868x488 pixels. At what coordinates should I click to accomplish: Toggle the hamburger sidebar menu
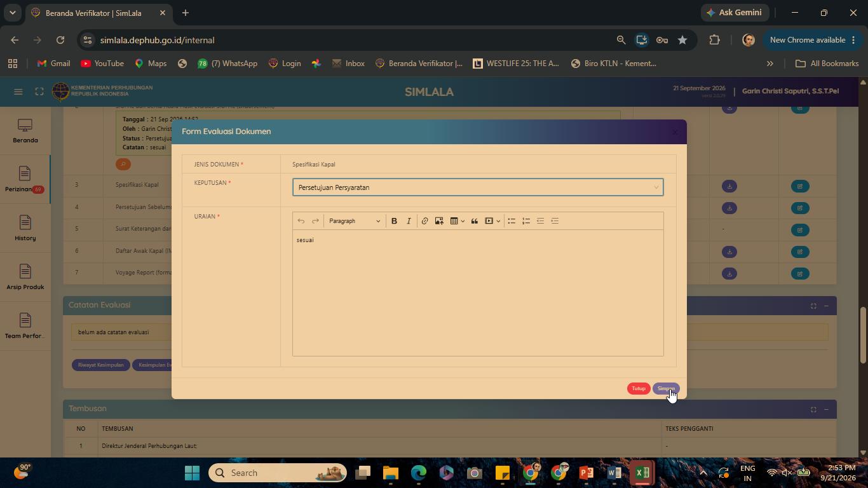[x=18, y=91]
